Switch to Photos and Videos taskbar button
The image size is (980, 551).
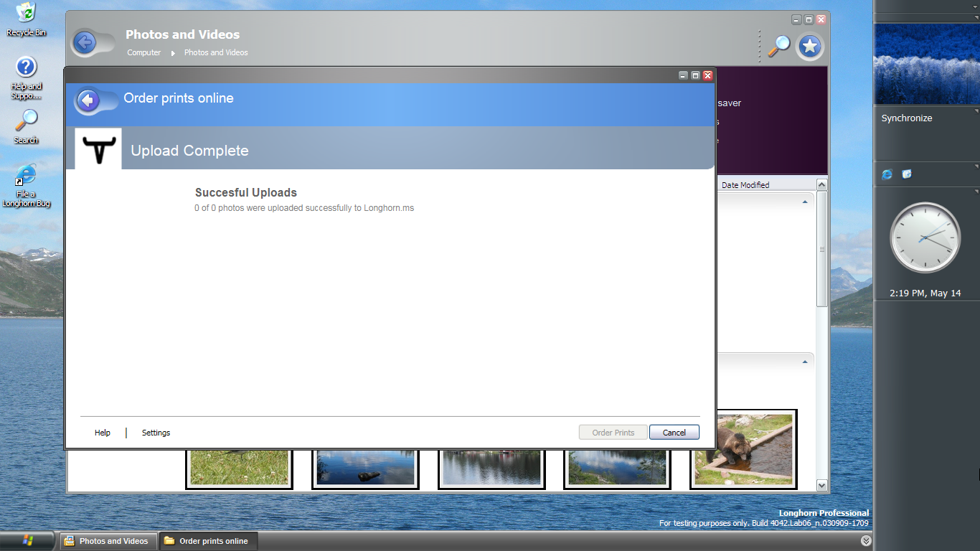(x=107, y=541)
